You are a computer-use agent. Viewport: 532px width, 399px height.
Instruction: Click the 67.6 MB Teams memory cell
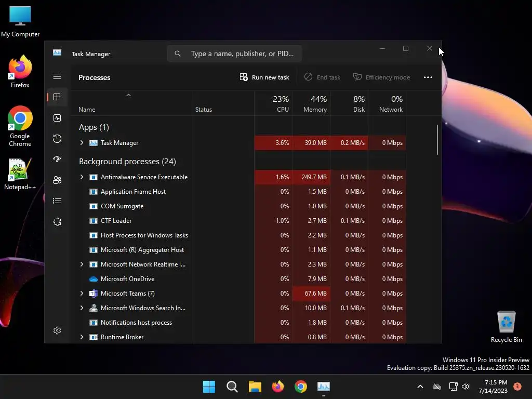tap(311, 294)
